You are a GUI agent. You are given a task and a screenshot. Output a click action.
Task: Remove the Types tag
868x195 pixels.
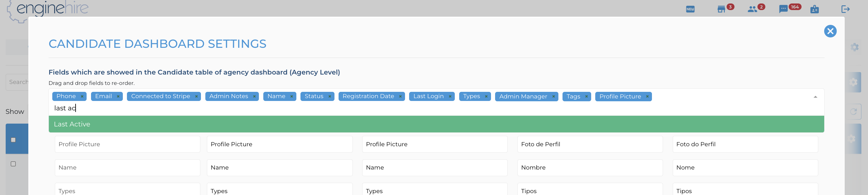click(x=486, y=97)
